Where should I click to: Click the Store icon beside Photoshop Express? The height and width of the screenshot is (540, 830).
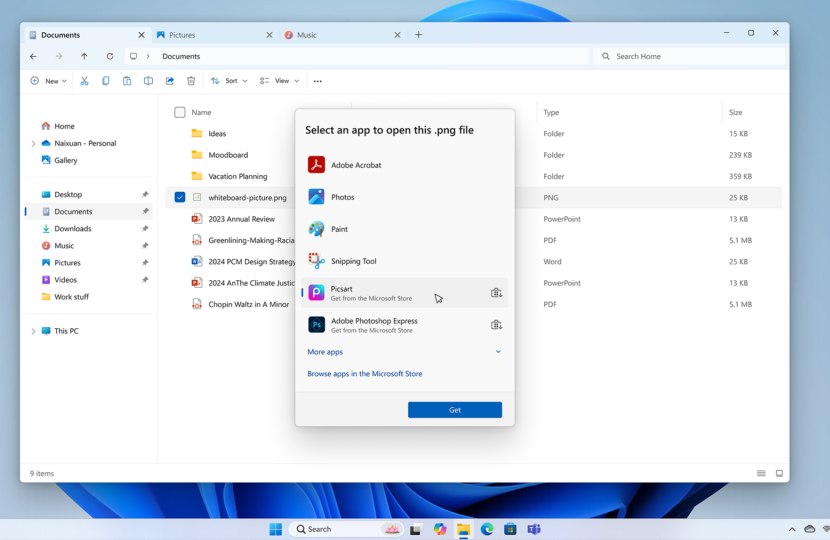pos(496,325)
